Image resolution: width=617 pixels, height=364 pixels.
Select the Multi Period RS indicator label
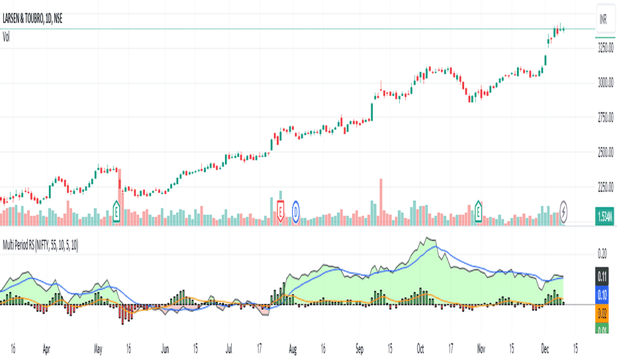click(x=40, y=246)
